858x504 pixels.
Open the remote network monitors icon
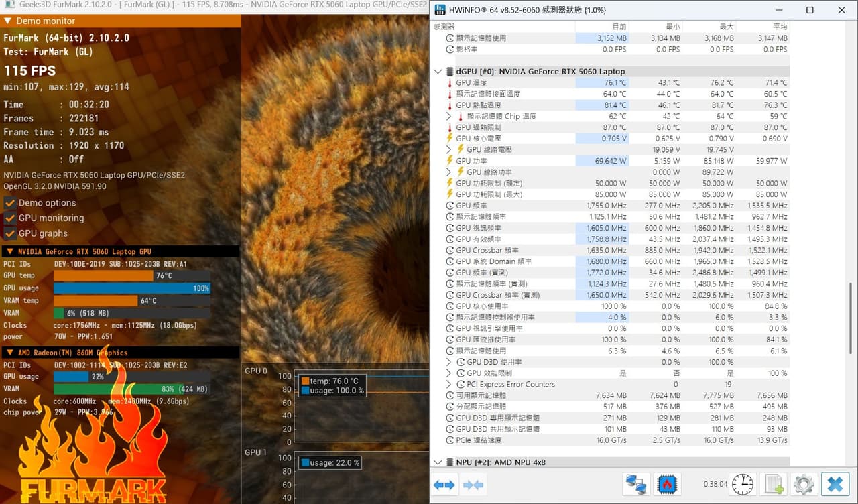(635, 484)
